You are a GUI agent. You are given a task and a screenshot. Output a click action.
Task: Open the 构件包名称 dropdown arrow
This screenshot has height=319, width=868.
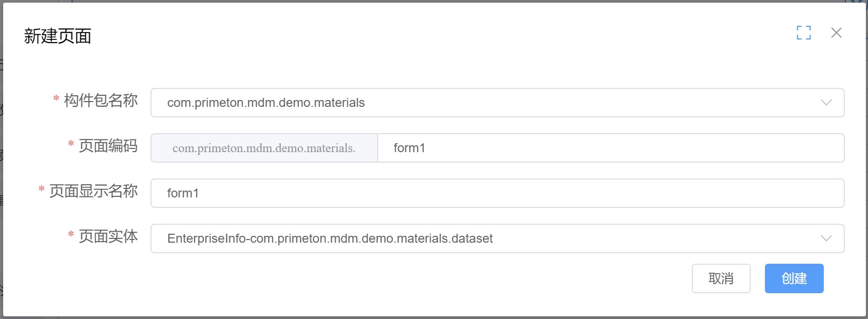point(826,103)
